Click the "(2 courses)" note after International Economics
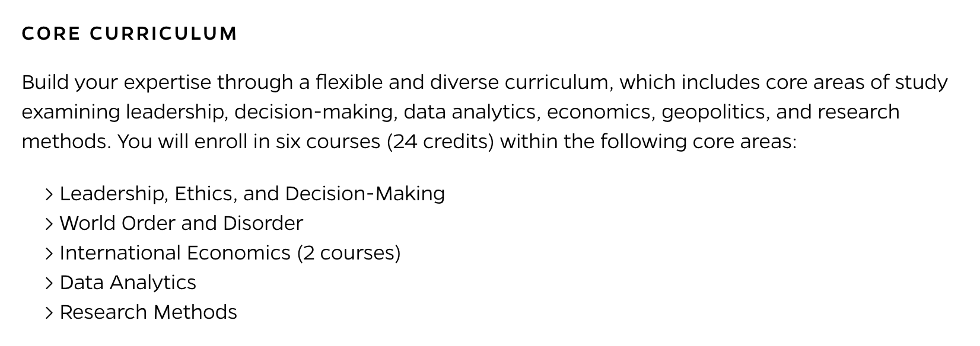980x346 pixels. click(x=349, y=254)
